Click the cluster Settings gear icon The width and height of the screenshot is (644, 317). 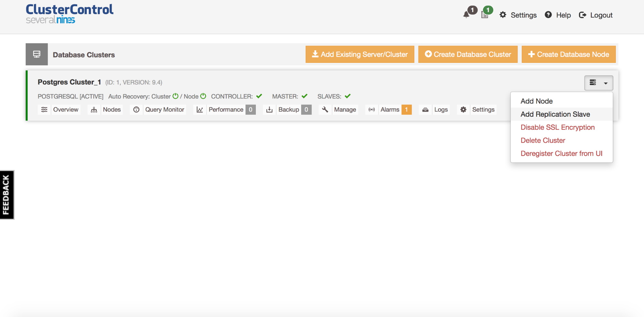click(x=463, y=110)
